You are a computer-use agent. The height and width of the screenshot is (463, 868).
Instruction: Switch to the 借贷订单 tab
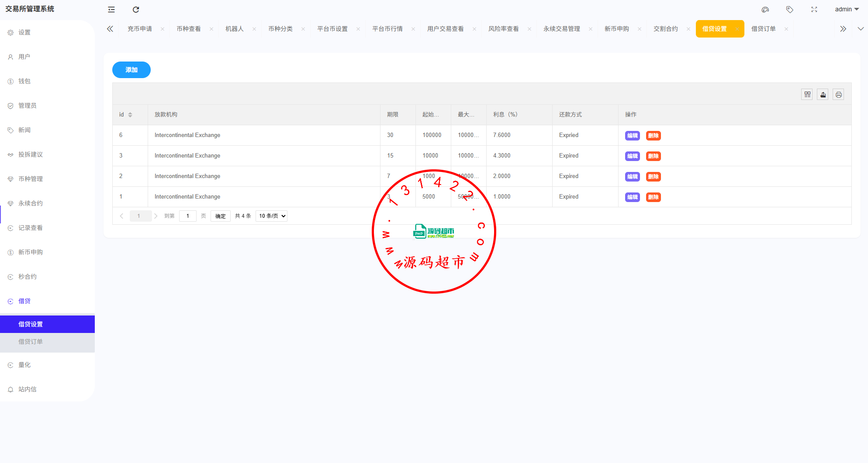(763, 29)
